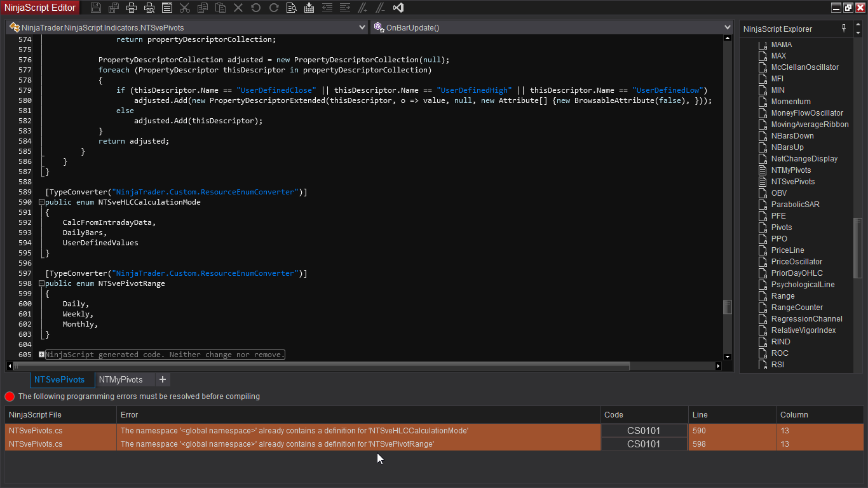The image size is (868, 488).
Task: Click the Properties window icon
Action: pos(167,8)
